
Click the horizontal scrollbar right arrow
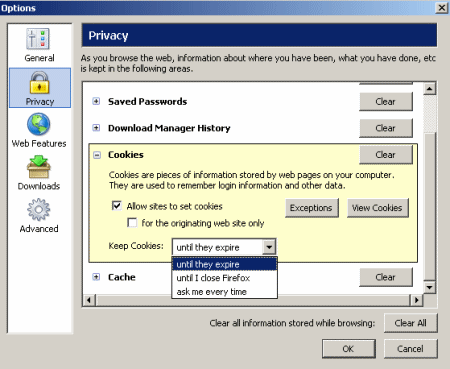pos(416,300)
